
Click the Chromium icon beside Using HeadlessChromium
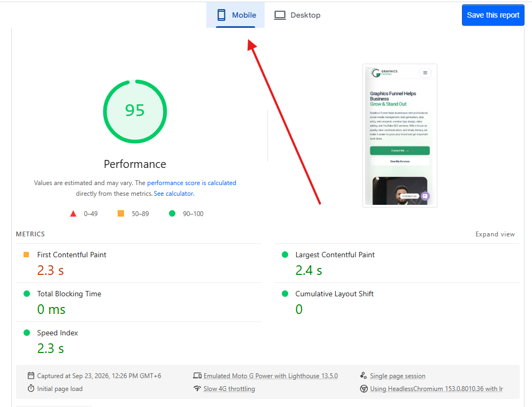(x=364, y=389)
